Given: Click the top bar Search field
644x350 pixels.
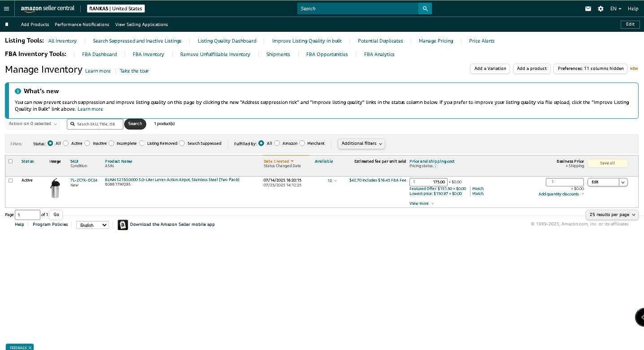Looking at the screenshot, I should (358, 9).
